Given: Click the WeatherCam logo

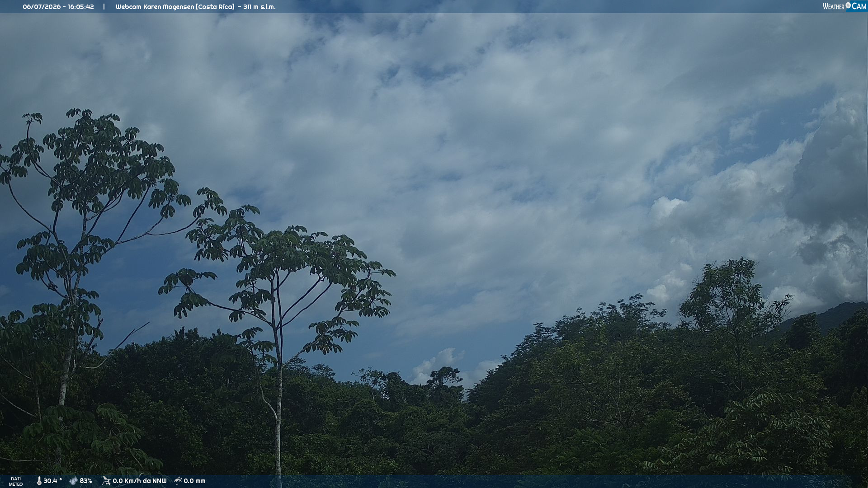Looking at the screenshot, I should pos(844,6).
